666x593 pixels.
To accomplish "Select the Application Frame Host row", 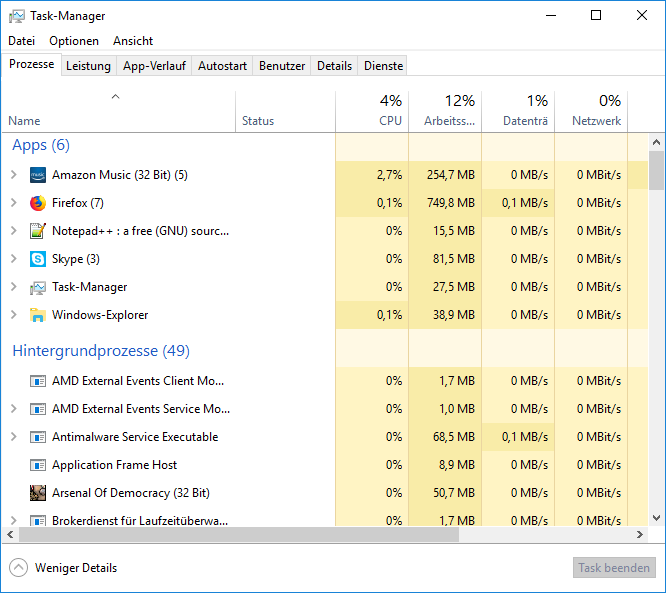I will (x=325, y=465).
